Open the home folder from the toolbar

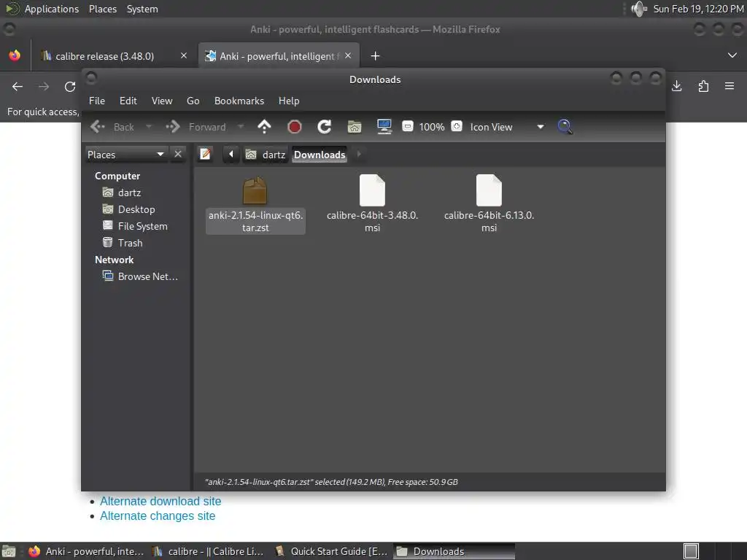[355, 127]
